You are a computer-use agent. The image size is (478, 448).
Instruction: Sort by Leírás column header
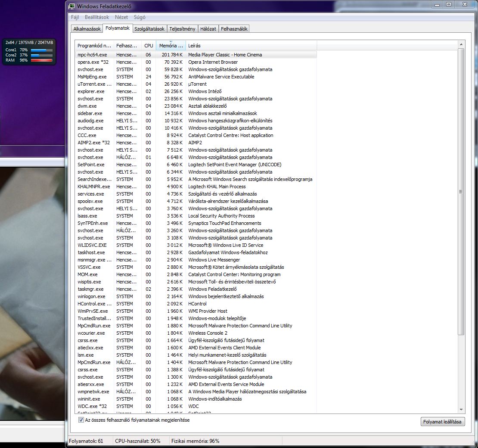coord(251,45)
